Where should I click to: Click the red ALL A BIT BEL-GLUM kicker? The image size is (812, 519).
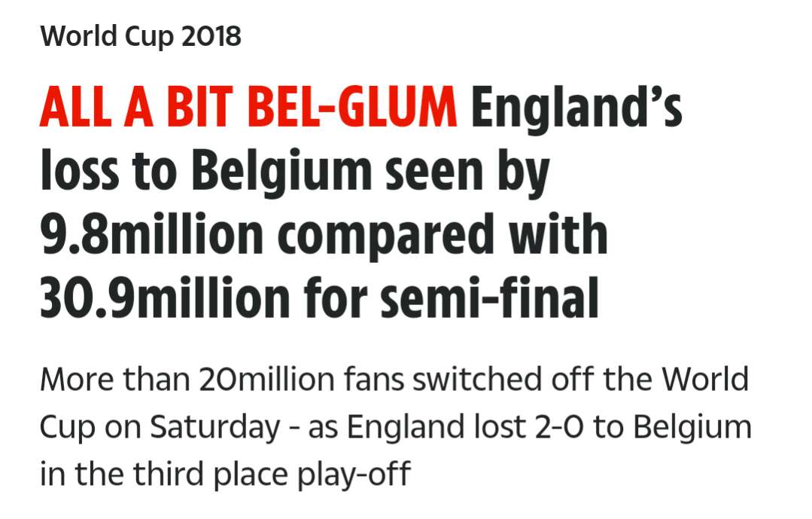(248, 110)
